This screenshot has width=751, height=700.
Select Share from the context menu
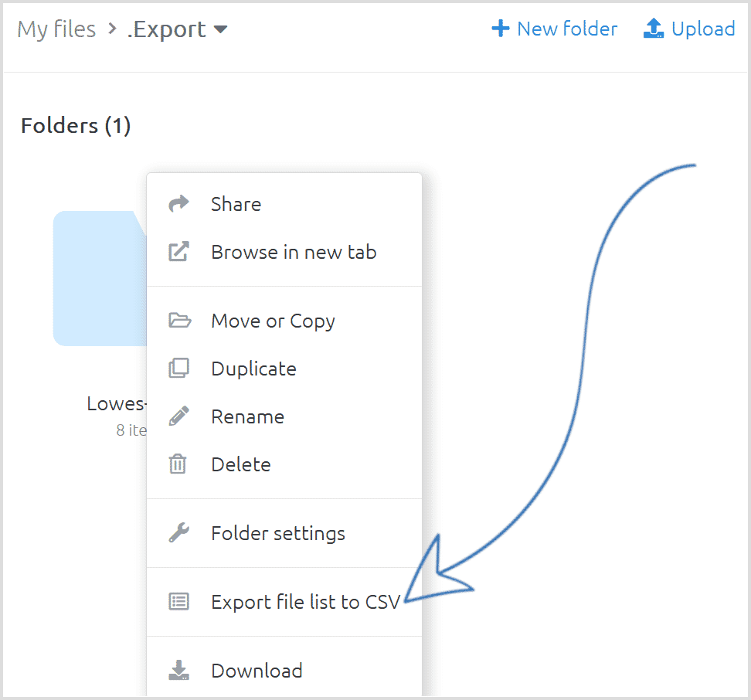coord(236,204)
